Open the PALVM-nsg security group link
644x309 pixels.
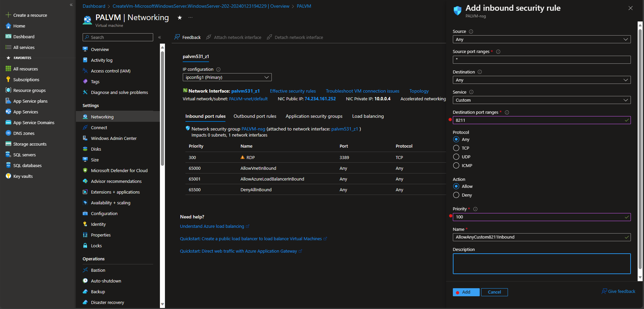point(253,129)
